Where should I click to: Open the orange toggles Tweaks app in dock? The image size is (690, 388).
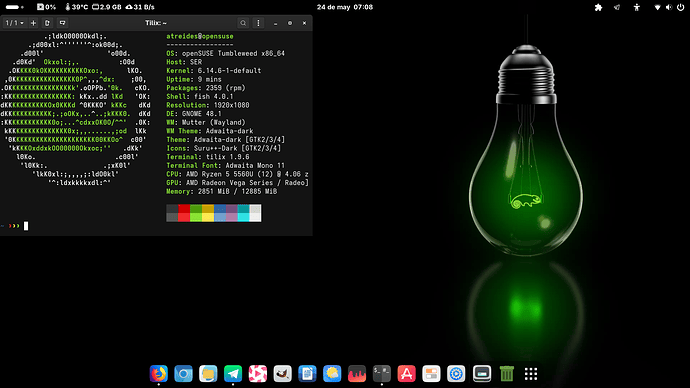(431, 374)
